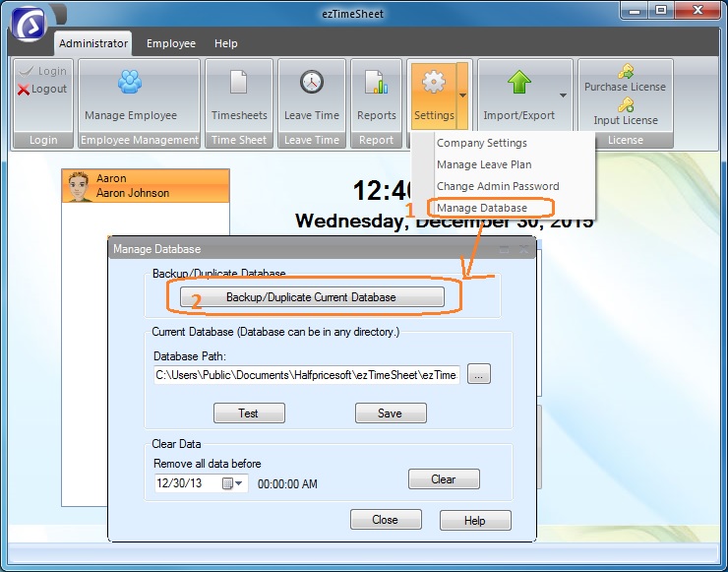The width and height of the screenshot is (728, 572).
Task: Switch to the Employee tab
Action: (171, 43)
